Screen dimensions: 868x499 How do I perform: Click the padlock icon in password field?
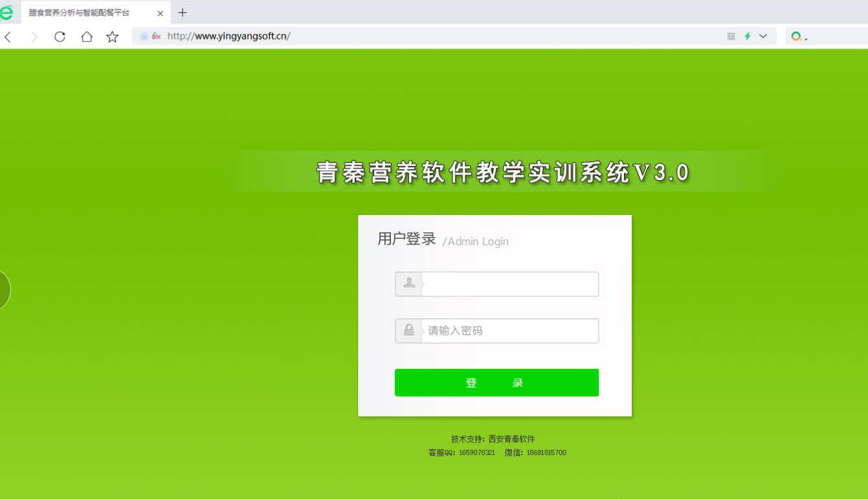click(x=409, y=330)
